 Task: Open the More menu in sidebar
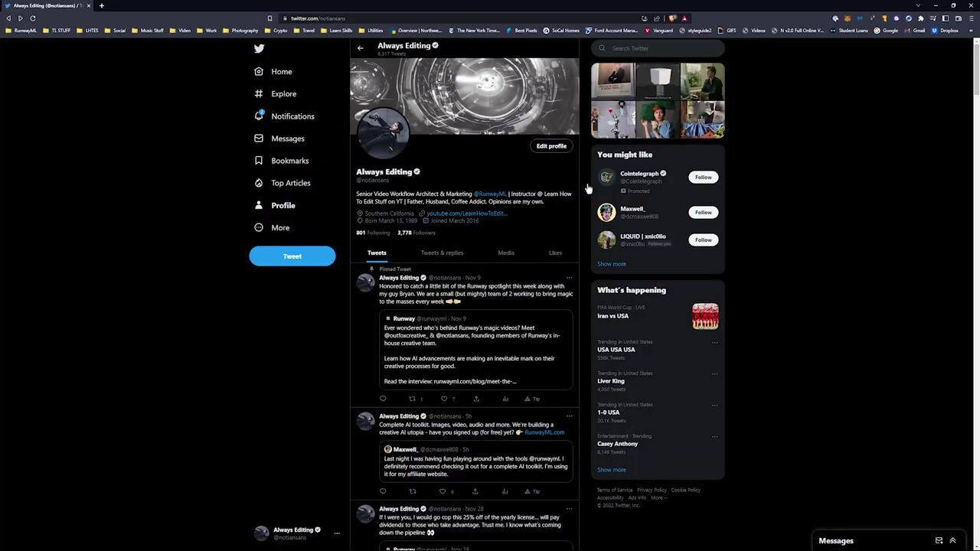[x=279, y=228]
